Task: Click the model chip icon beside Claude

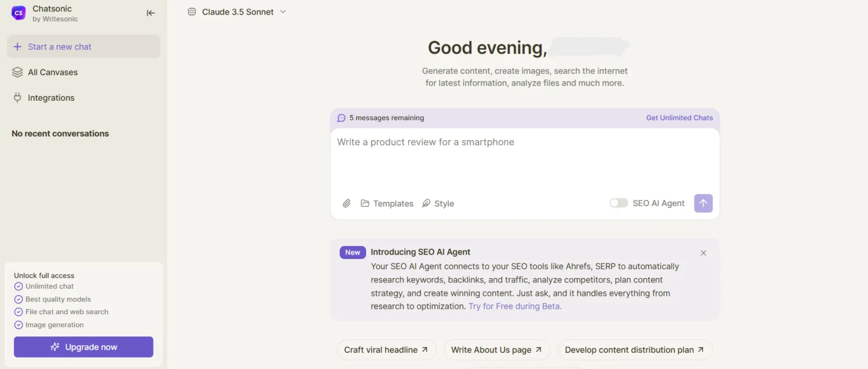Action: point(192,12)
